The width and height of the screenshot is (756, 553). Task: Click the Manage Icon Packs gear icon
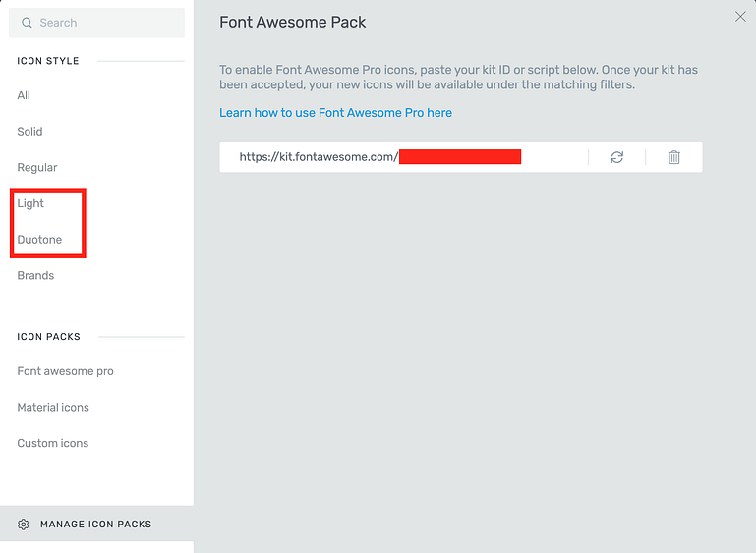(x=24, y=525)
